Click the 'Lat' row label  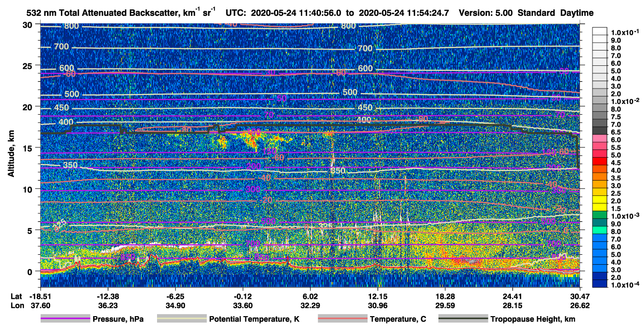click(x=16, y=296)
